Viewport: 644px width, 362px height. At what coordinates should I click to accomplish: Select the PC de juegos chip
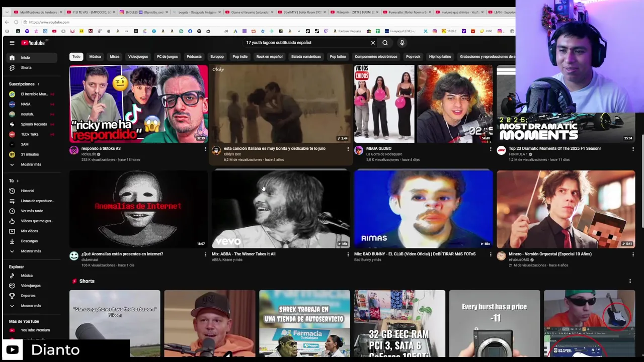[x=167, y=57]
